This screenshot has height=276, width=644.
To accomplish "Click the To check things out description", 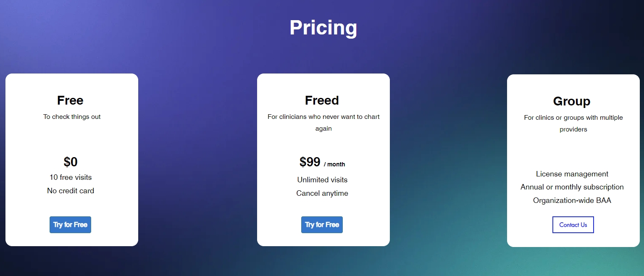I will (71, 116).
